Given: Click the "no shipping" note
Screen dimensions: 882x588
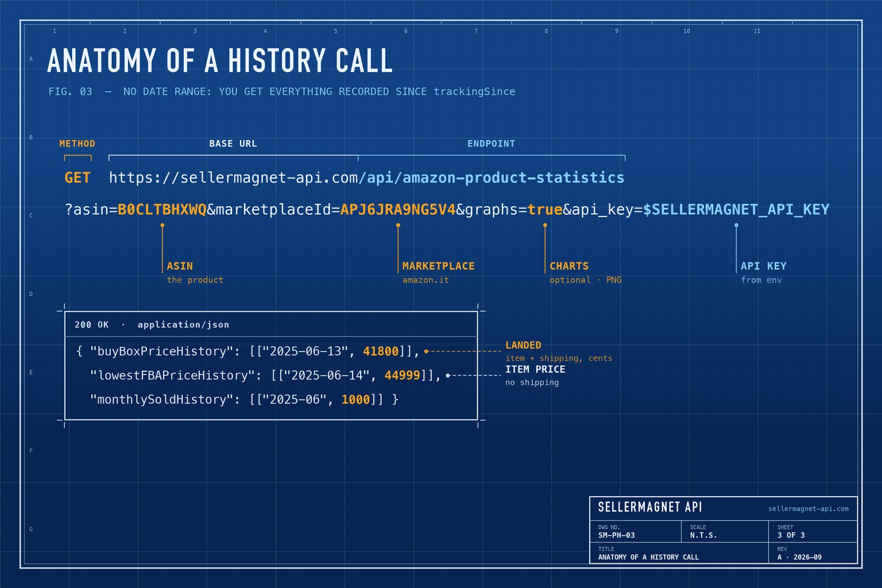Looking at the screenshot, I should (532, 382).
